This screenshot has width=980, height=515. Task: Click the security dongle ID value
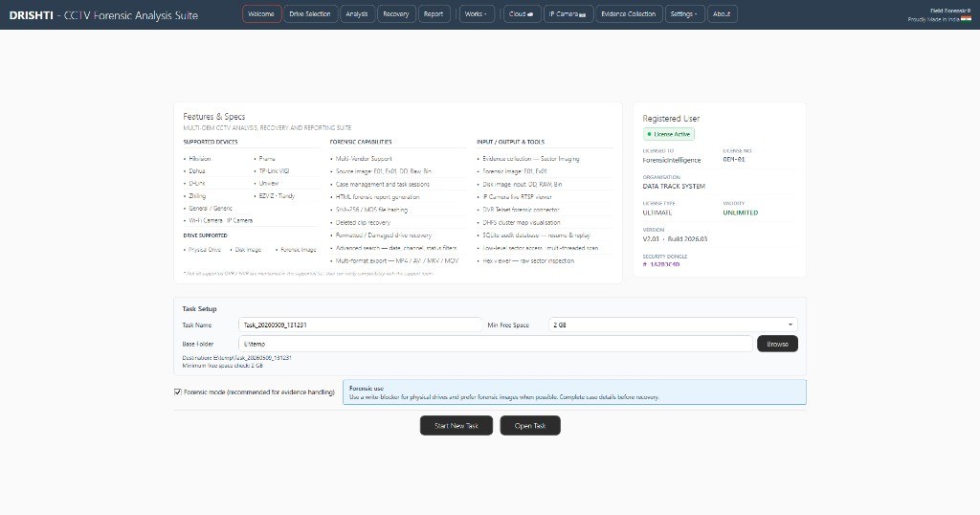tap(662, 264)
